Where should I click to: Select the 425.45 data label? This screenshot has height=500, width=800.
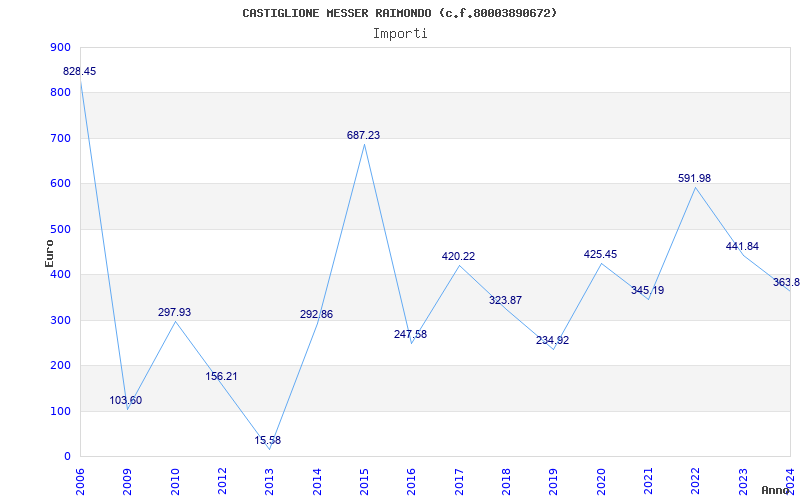point(600,254)
